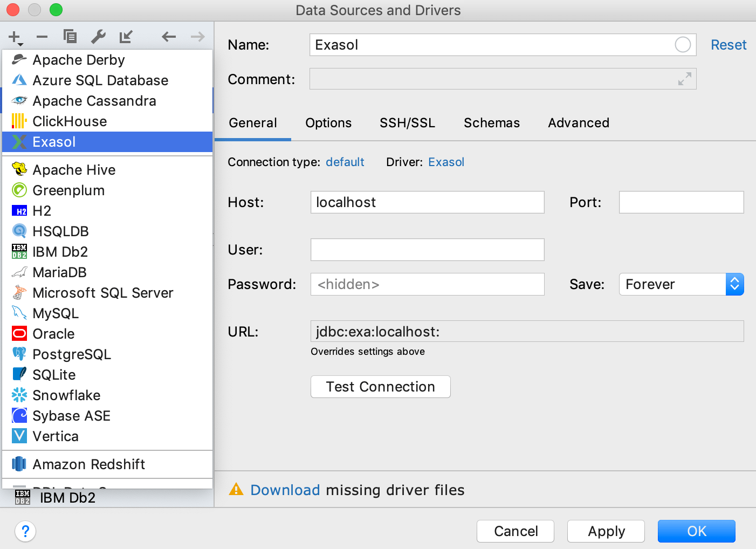
Task: Click the Port input field
Action: pos(681,202)
